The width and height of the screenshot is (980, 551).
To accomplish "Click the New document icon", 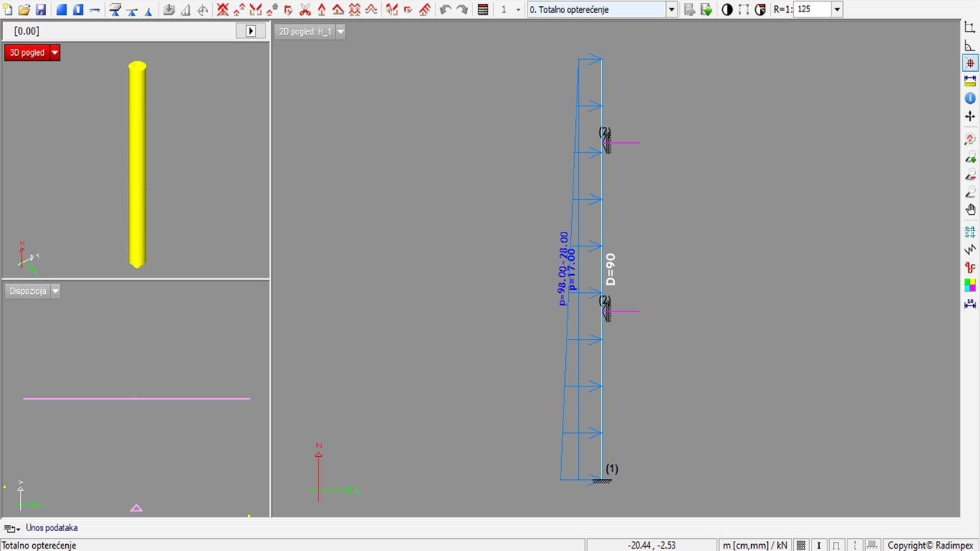I will pos(8,10).
